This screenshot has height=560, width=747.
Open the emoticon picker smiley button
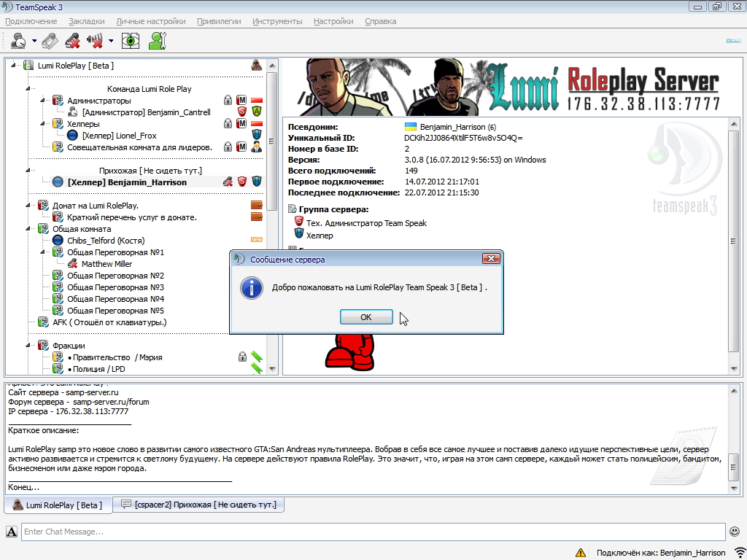point(735,532)
